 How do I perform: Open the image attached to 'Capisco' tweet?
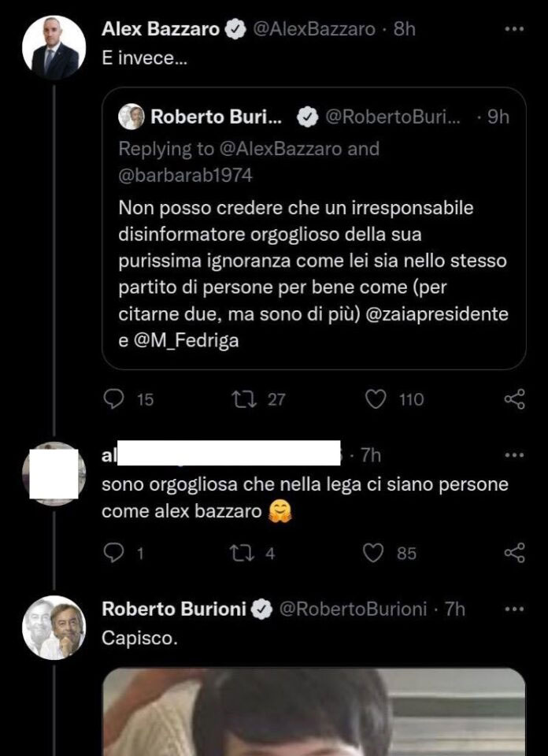[x=313, y=713]
